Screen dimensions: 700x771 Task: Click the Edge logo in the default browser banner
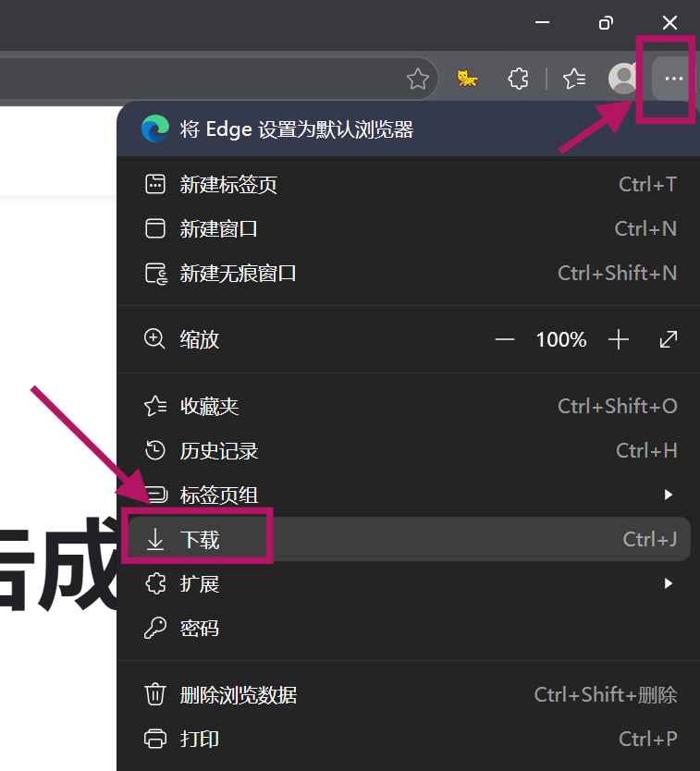click(x=155, y=128)
